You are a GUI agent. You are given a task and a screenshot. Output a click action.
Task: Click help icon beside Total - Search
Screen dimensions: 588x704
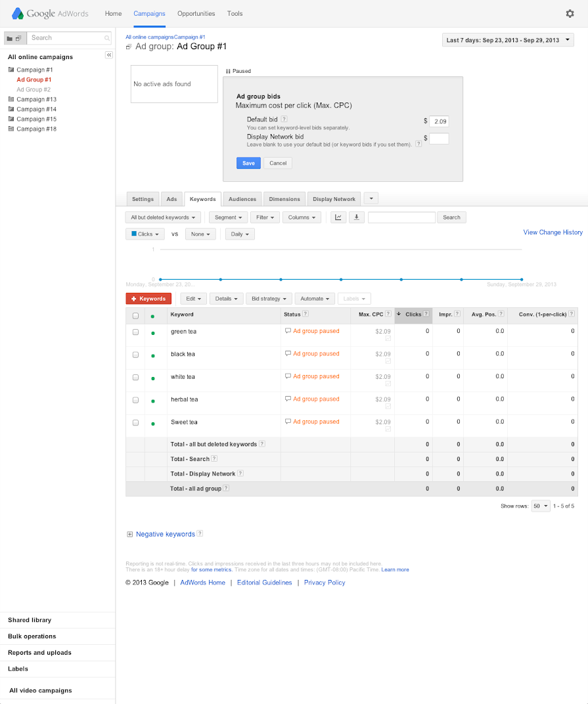(x=214, y=458)
